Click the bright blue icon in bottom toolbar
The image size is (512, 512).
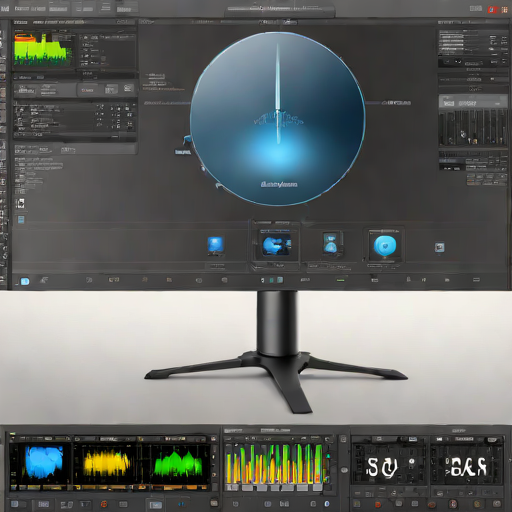coord(25,281)
